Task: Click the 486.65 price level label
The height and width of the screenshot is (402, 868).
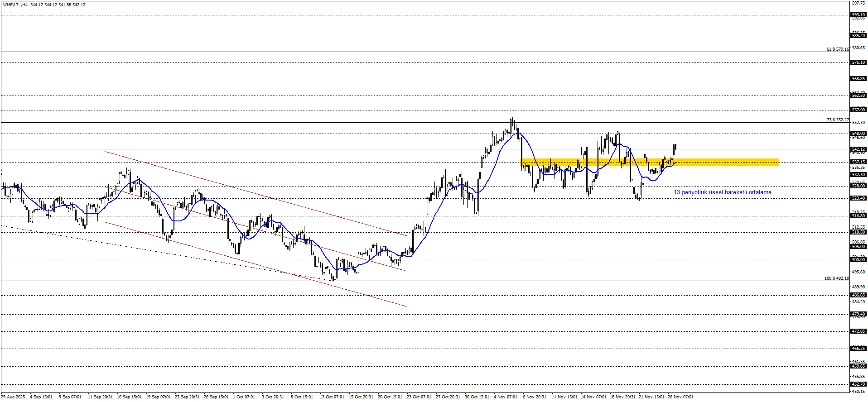Action: (858, 295)
